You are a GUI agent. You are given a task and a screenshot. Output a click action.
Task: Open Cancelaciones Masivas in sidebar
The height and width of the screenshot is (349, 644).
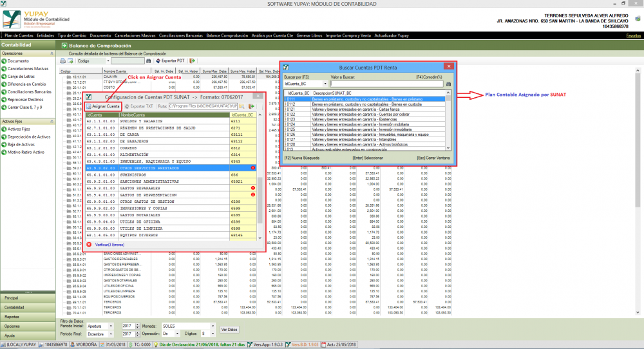(28, 68)
